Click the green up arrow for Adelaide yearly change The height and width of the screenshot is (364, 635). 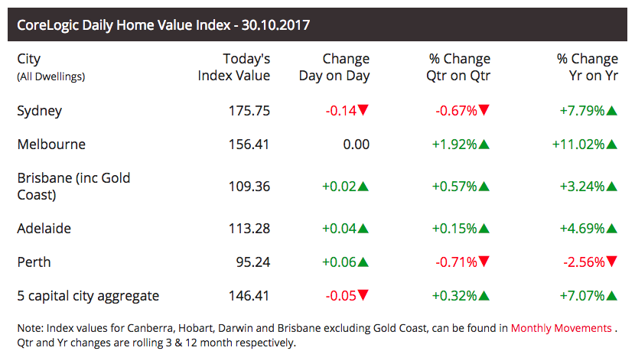coord(612,228)
